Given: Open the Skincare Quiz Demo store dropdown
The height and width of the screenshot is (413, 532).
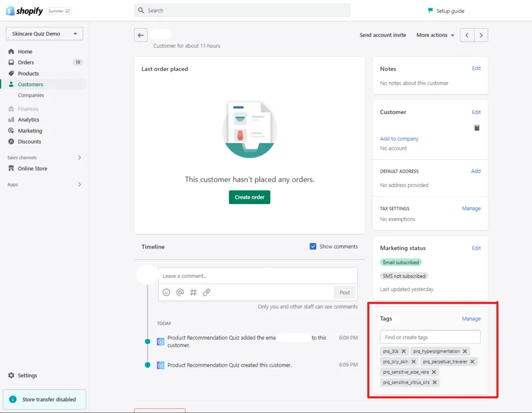Looking at the screenshot, I should click(x=45, y=34).
